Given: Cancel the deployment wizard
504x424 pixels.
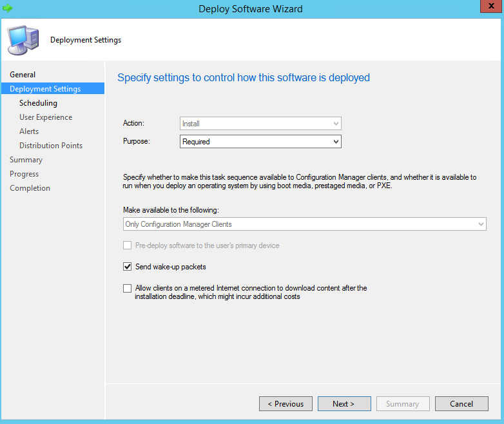Looking at the screenshot, I should click(461, 404).
